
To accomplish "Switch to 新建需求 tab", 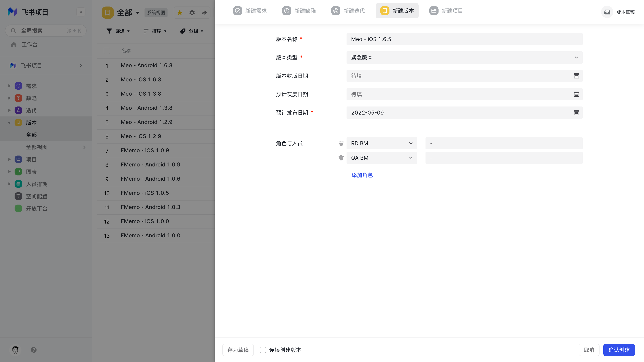I will 250,11.
